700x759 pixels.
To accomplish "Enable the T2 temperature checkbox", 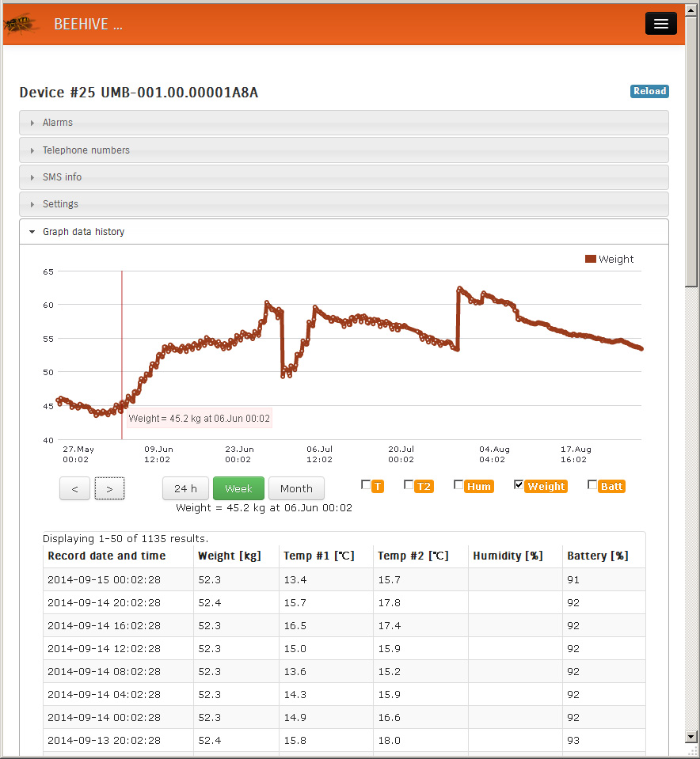I will tap(409, 485).
